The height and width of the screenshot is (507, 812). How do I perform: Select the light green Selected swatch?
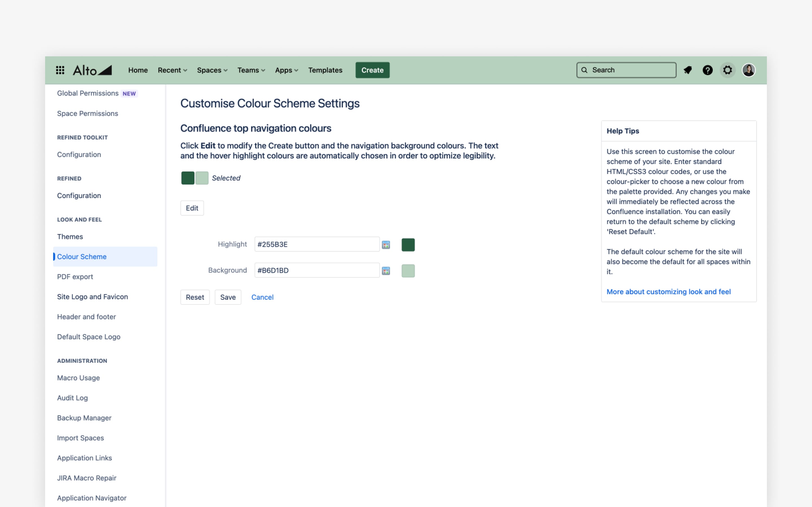pos(202,178)
